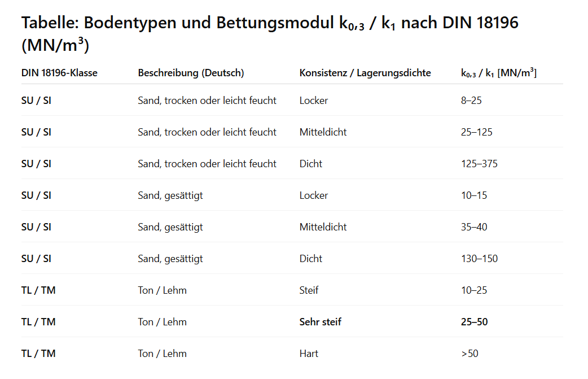Select the "DIN 18196-Klasse" column header
Viewport: 588px width, 379px height.
(59, 73)
